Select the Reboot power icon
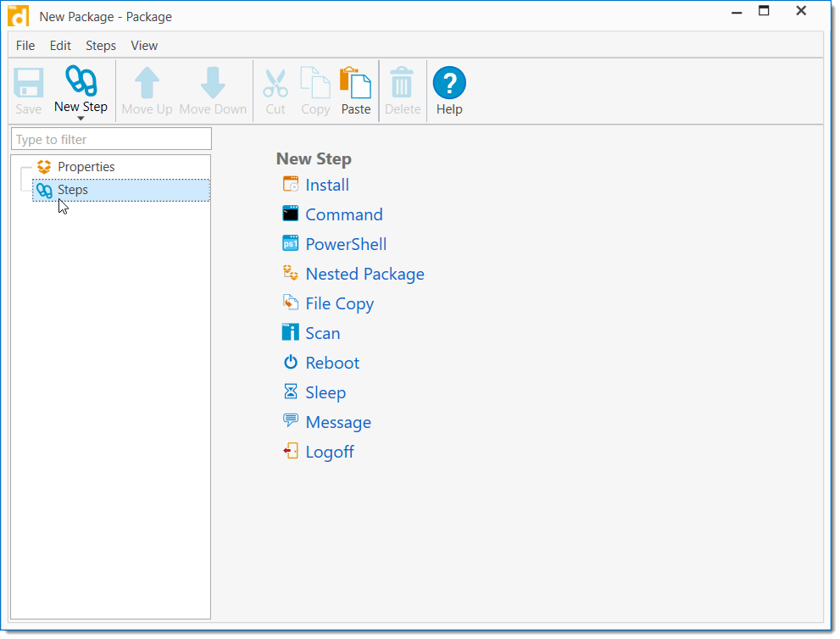 [x=289, y=362]
